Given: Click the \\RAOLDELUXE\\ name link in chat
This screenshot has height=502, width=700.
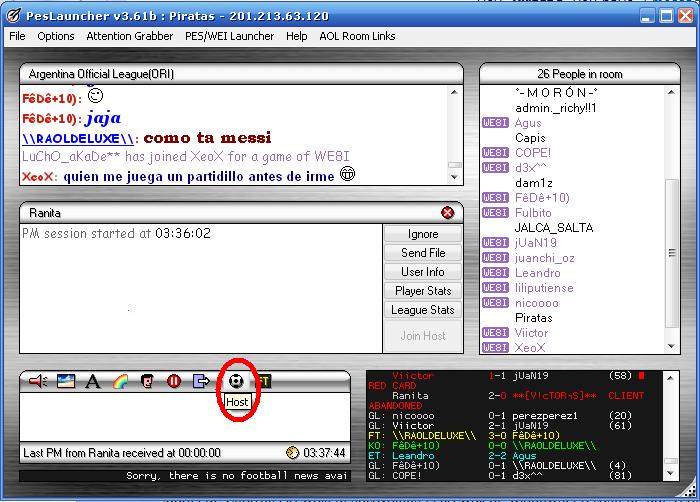Looking at the screenshot, I should [x=78, y=138].
